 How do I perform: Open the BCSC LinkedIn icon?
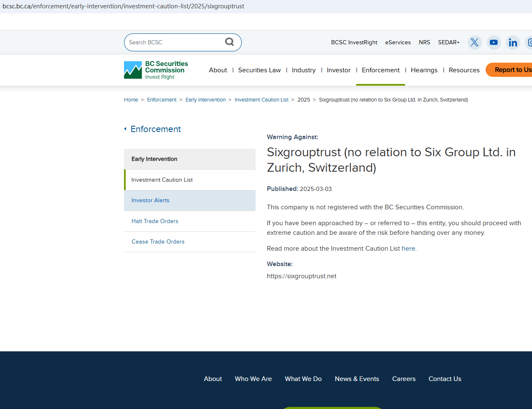coord(513,42)
